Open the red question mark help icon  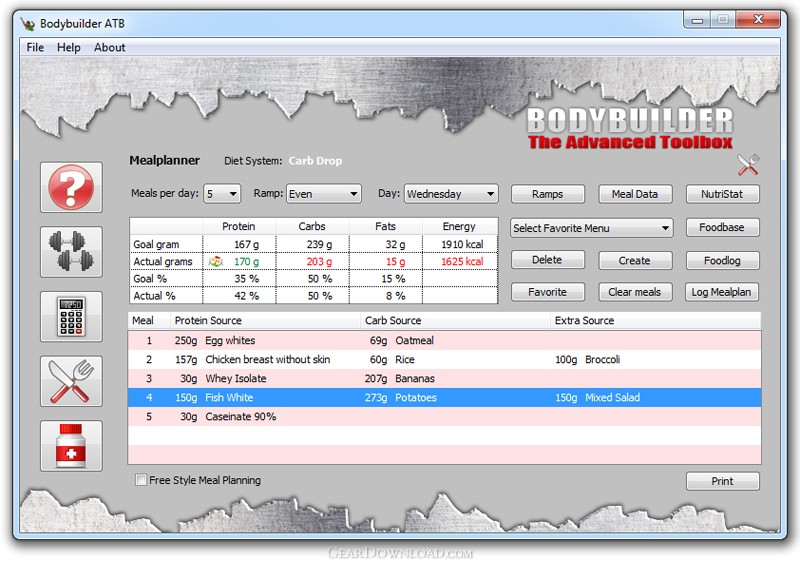pos(71,187)
